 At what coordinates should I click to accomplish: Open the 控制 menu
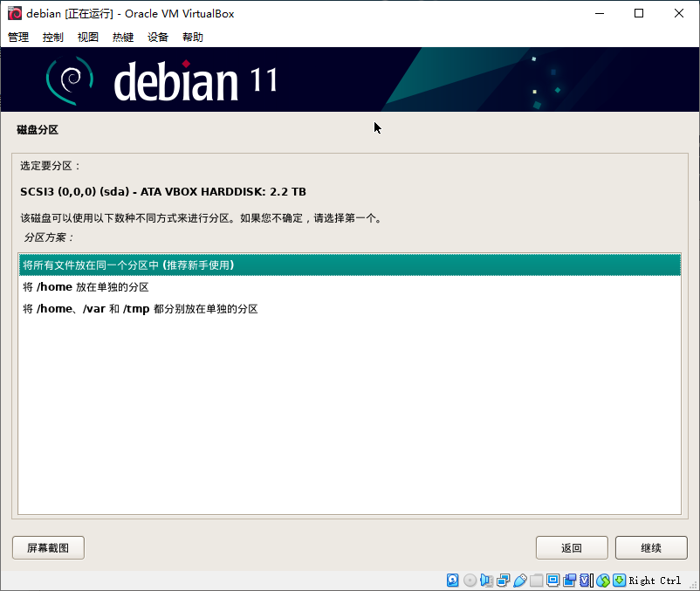click(53, 37)
